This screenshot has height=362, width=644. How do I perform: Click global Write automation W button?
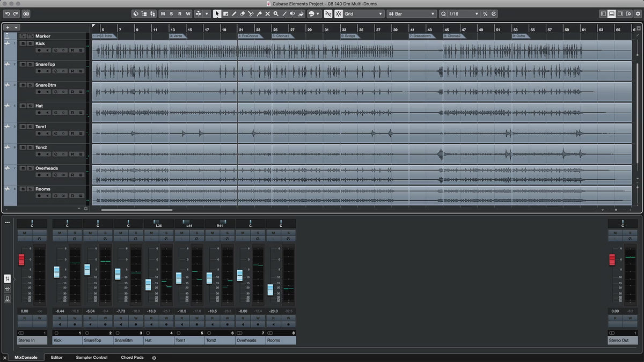pos(188,14)
